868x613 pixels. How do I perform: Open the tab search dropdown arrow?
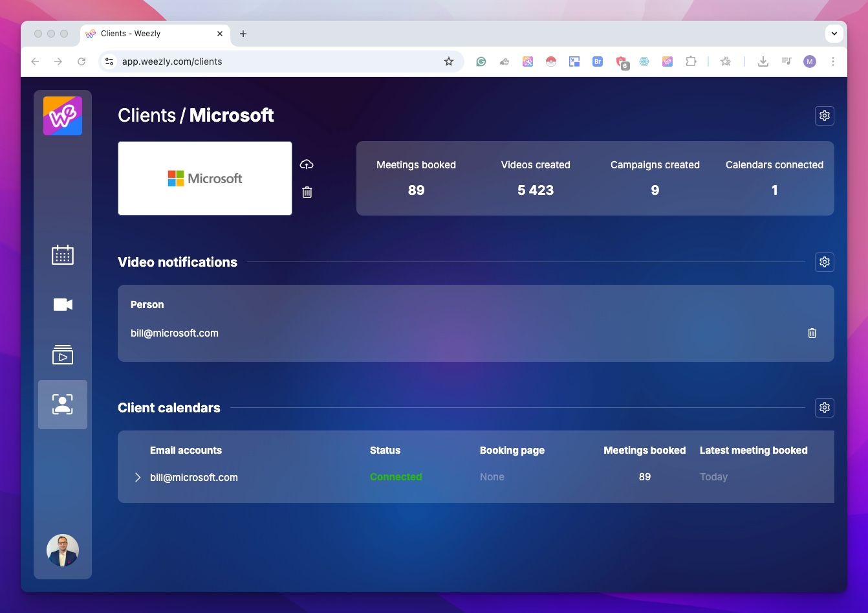coord(834,34)
